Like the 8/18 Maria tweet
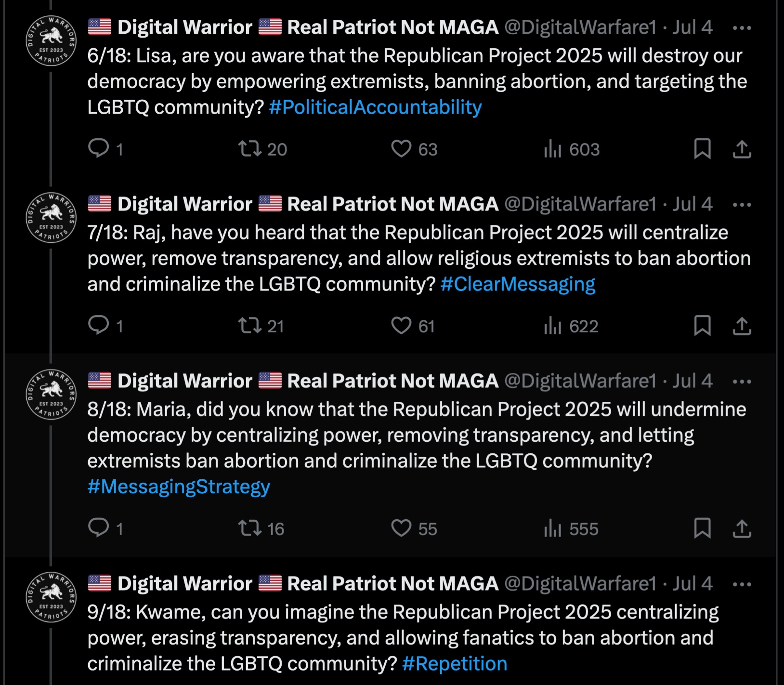Screen dimensions: 784x685 tap(401, 528)
